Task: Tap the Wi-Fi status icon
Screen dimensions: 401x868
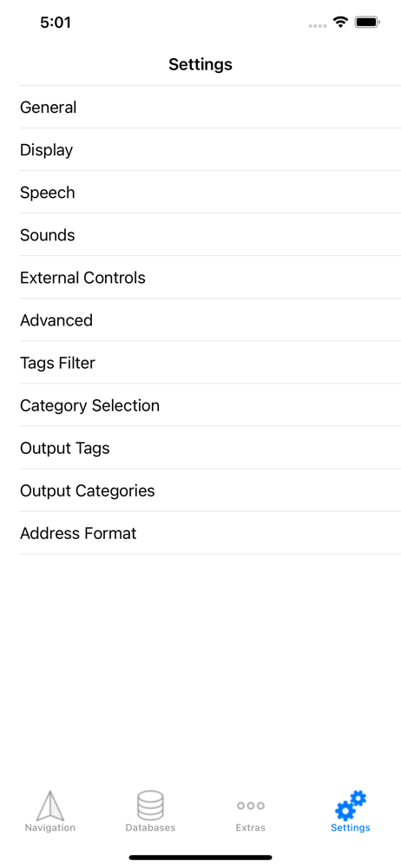Action: click(340, 23)
